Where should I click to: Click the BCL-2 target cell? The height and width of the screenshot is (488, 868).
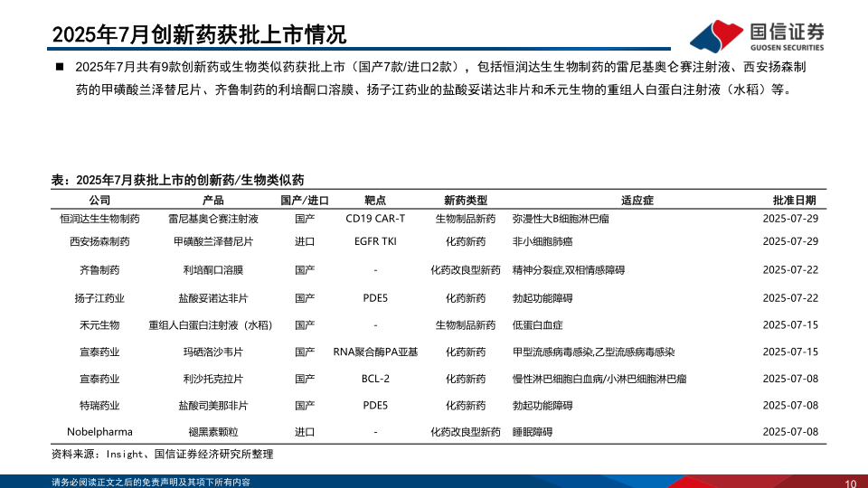pos(375,379)
